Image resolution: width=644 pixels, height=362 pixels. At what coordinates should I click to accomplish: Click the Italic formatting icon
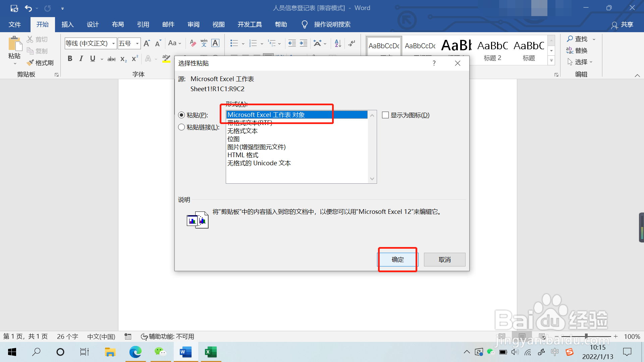(x=81, y=59)
